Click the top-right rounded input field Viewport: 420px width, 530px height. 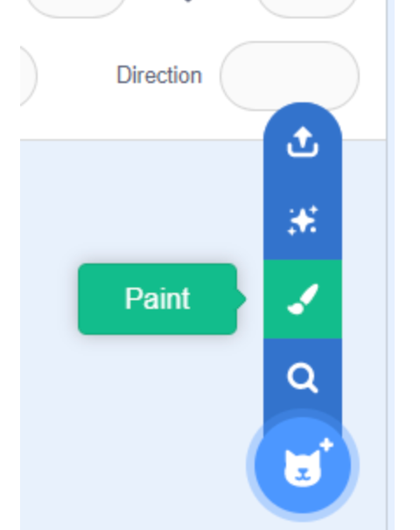click(x=307, y=7)
